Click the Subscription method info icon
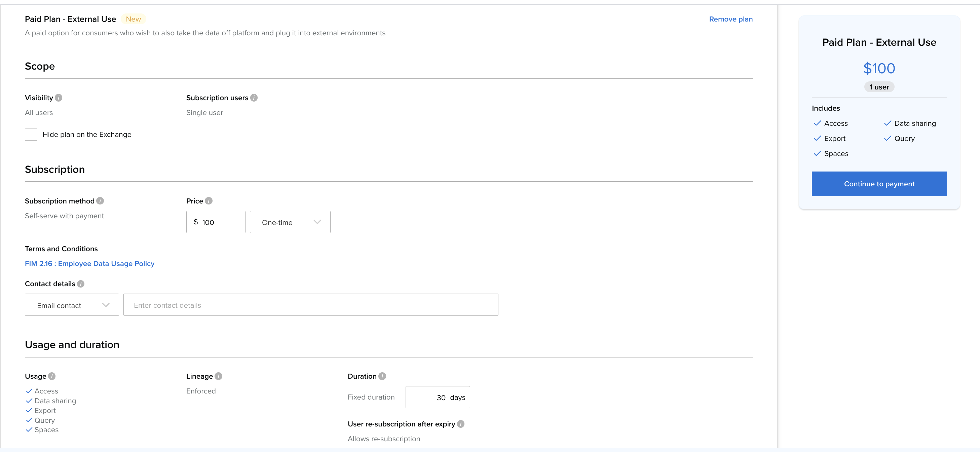980x452 pixels. 100,201
